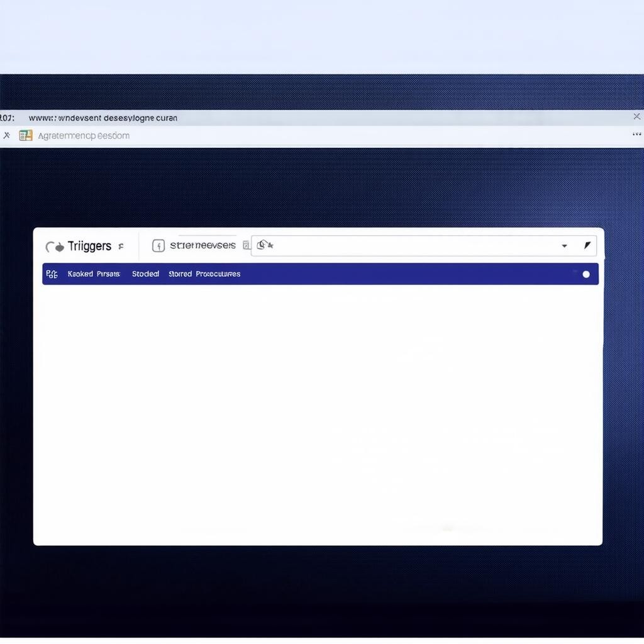Screen dimensions: 644x644
Task: Close the tab with the left X
Action: pos(7,135)
